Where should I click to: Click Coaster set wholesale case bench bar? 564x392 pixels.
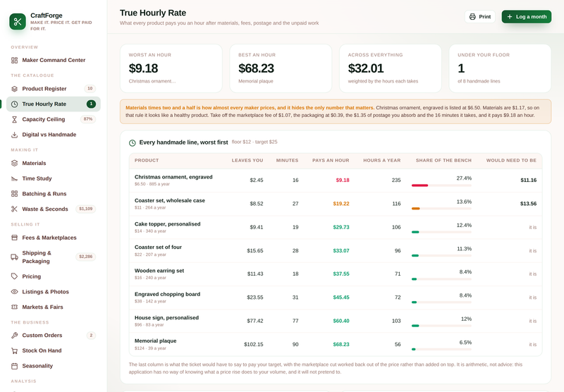(441, 209)
